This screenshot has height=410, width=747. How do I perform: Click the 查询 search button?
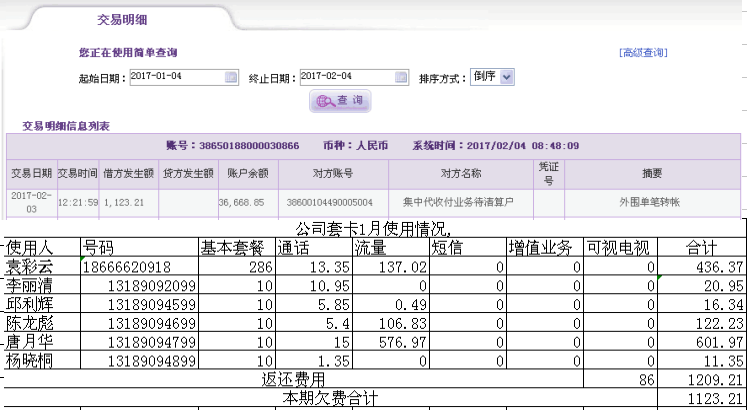click(x=340, y=100)
